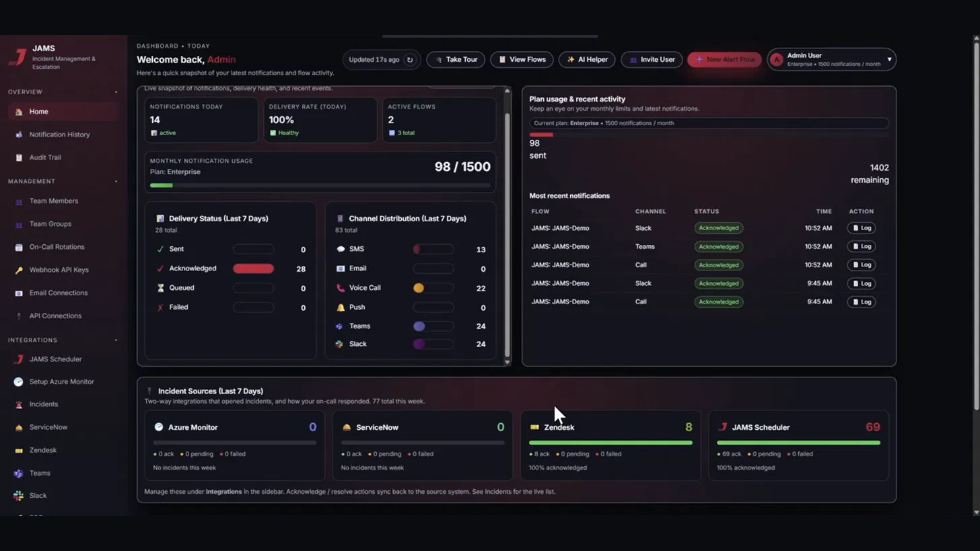Open the JAMS Scheduler sidebar icon
The height and width of the screenshot is (551, 980).
pos(19,359)
